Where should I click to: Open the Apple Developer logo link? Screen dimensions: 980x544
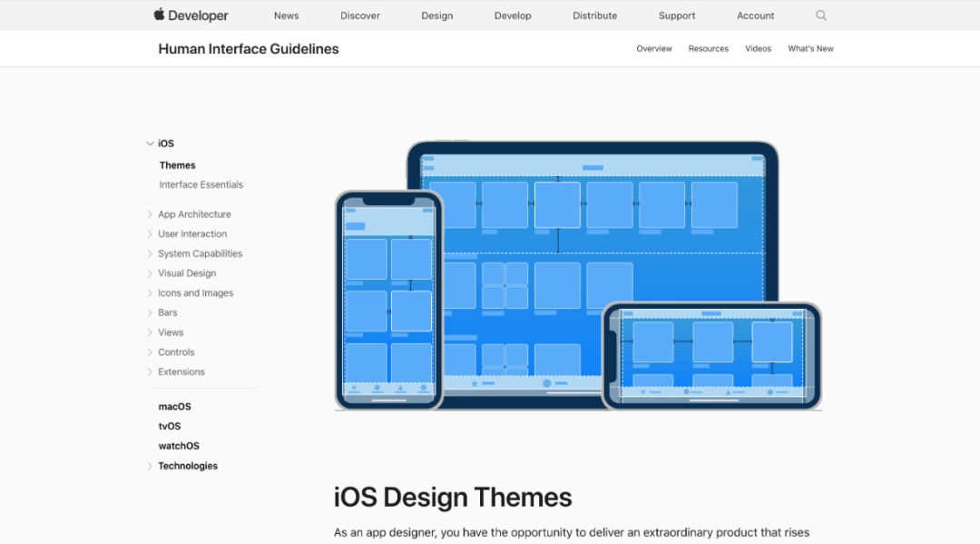coord(191,15)
